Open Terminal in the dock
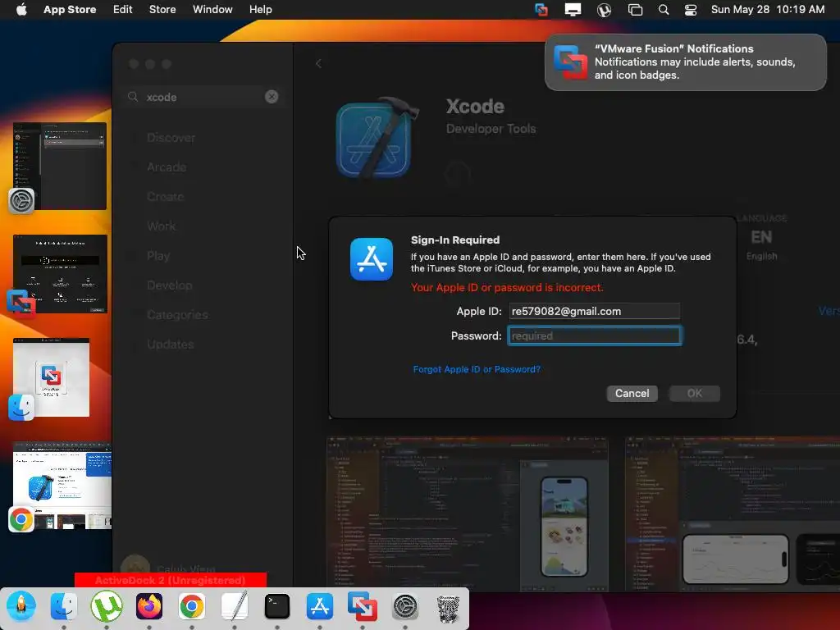This screenshot has width=840, height=630. (277, 606)
